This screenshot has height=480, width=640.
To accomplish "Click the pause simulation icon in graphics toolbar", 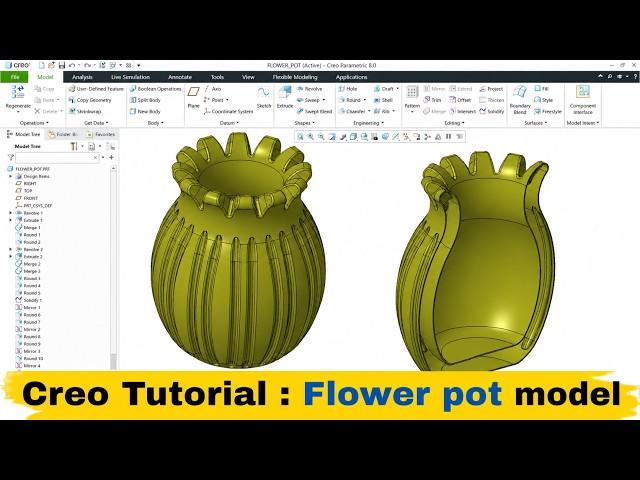I will pyautogui.click(x=449, y=137).
